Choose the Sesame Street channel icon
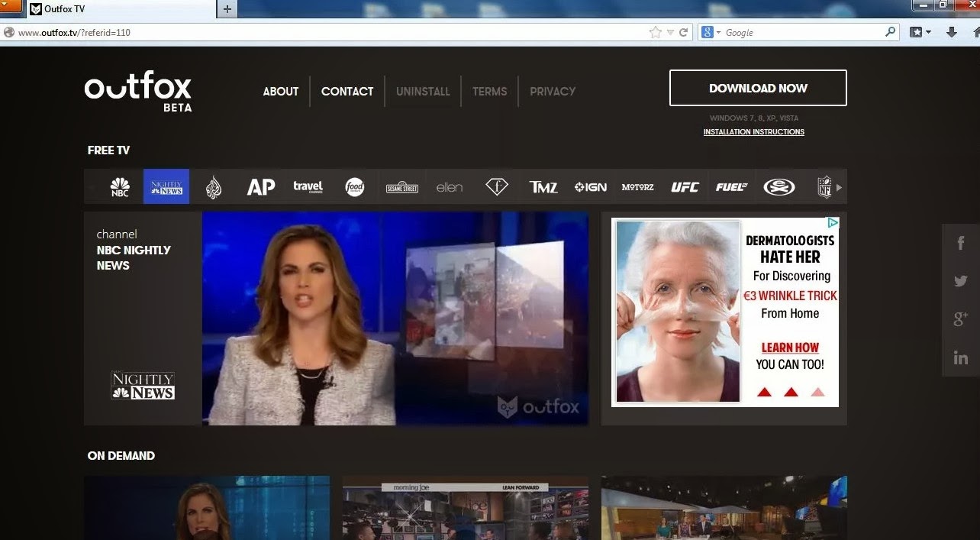The image size is (980, 540). tap(402, 187)
